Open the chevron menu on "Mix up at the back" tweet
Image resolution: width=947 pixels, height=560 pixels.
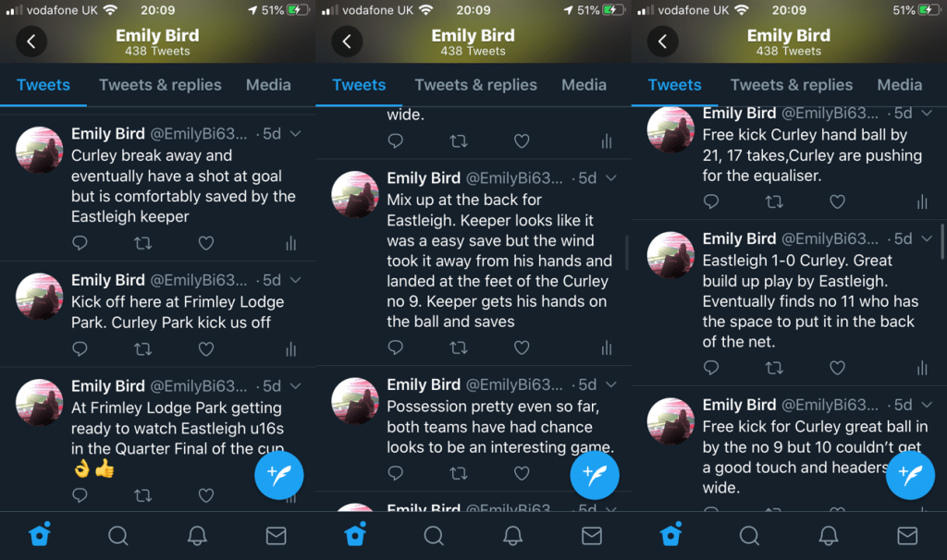(611, 178)
